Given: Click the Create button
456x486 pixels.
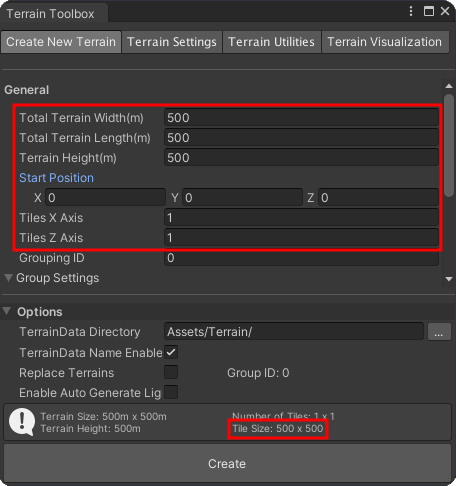Looking at the screenshot, I should coord(227,463).
